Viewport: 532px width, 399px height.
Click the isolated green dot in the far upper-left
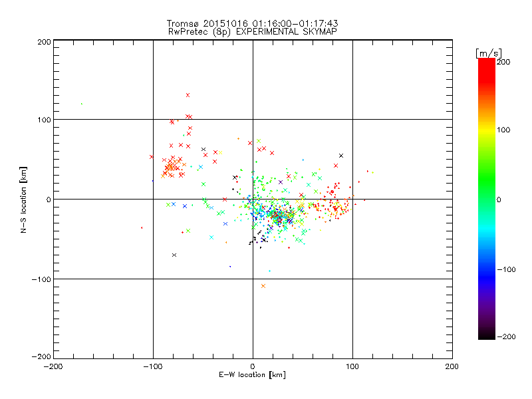point(82,104)
